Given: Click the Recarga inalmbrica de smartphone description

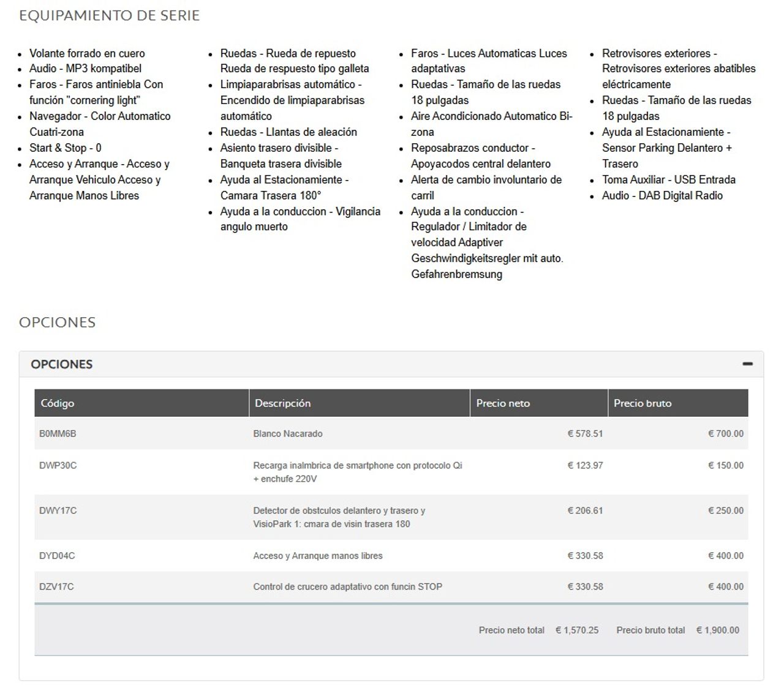Looking at the screenshot, I should click(358, 472).
